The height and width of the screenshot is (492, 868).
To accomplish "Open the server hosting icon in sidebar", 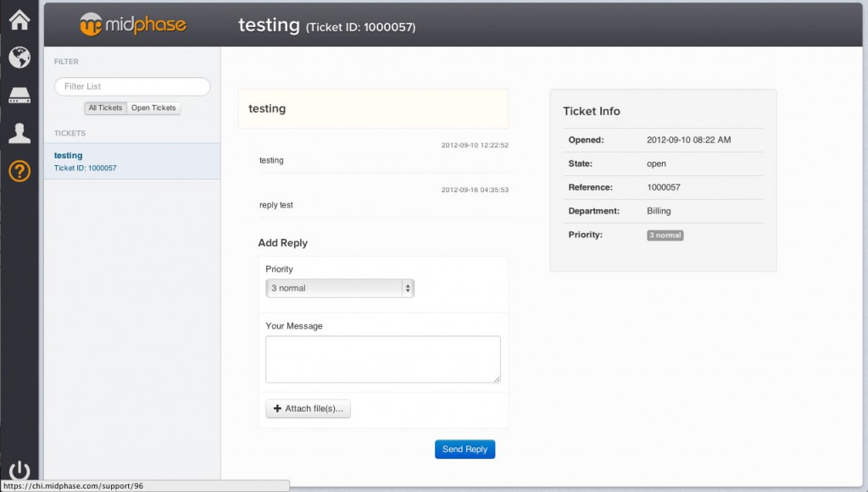I will point(19,96).
